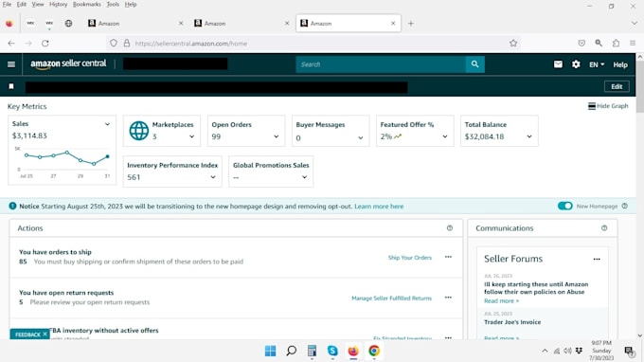Image resolution: width=644 pixels, height=362 pixels.
Task: Open the Windows Start menu
Action: coord(270,351)
